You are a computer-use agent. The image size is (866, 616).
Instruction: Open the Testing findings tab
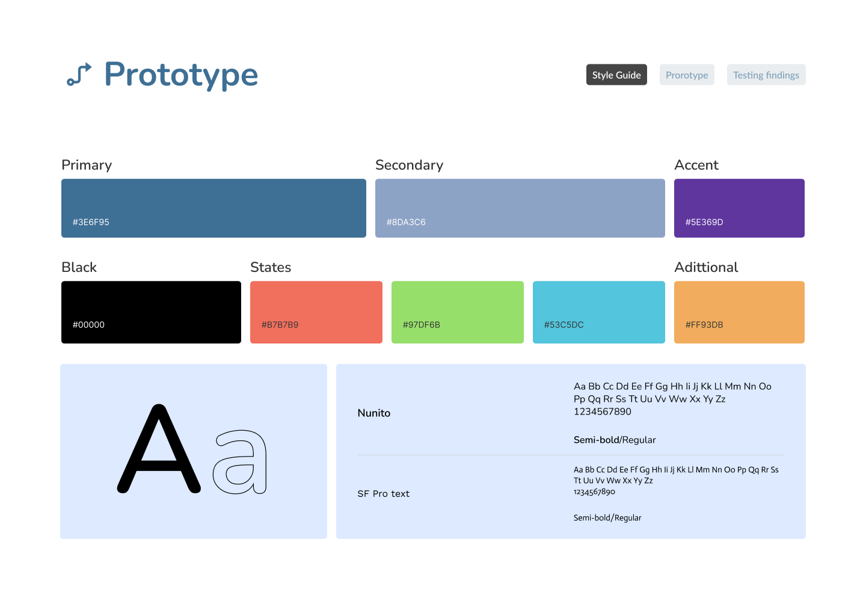coord(766,75)
